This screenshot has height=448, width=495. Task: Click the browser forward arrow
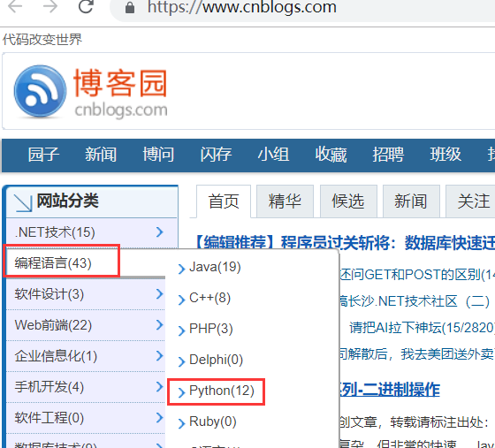pos(50,6)
